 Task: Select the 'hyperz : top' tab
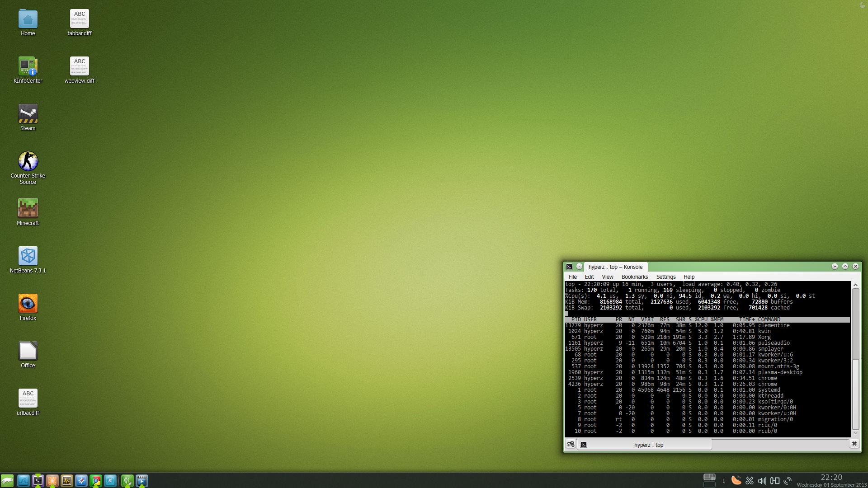(648, 445)
